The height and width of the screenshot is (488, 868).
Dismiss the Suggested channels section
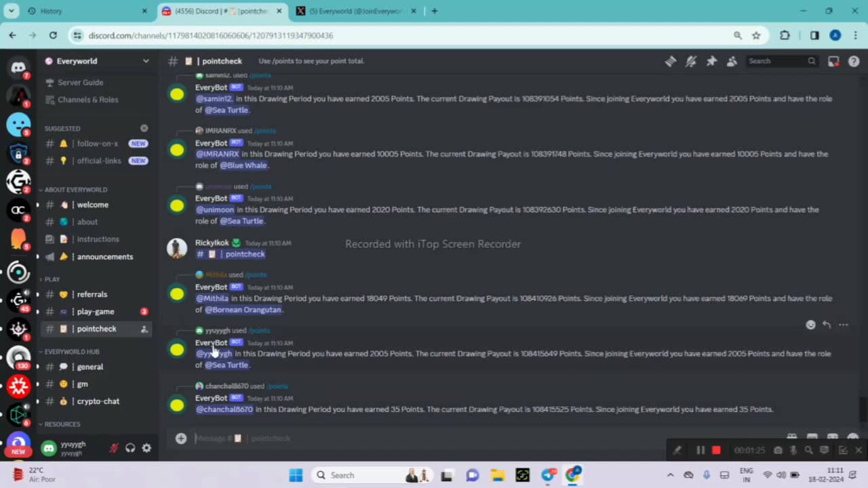144,128
